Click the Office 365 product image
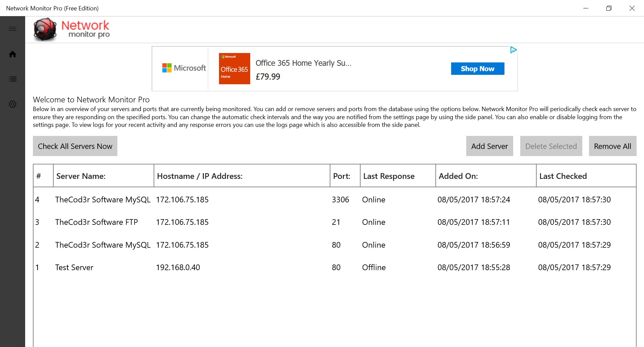 pos(234,68)
